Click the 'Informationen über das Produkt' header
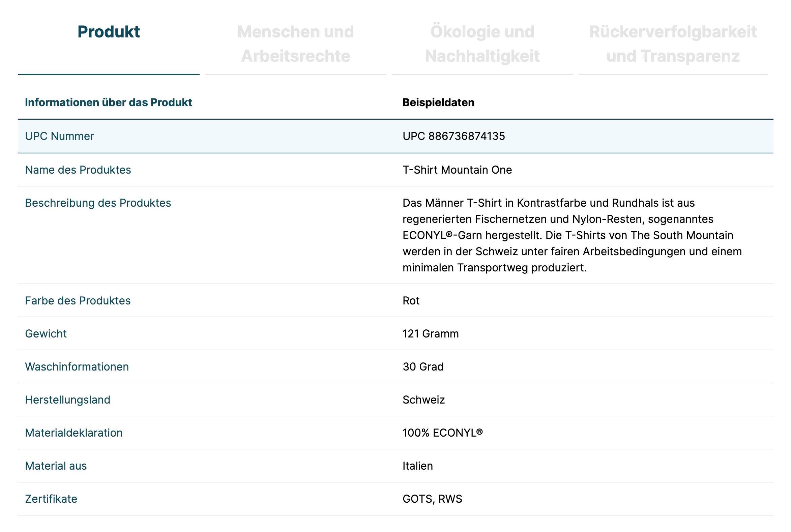Image resolution: width=791 pixels, height=532 pixels. click(109, 102)
